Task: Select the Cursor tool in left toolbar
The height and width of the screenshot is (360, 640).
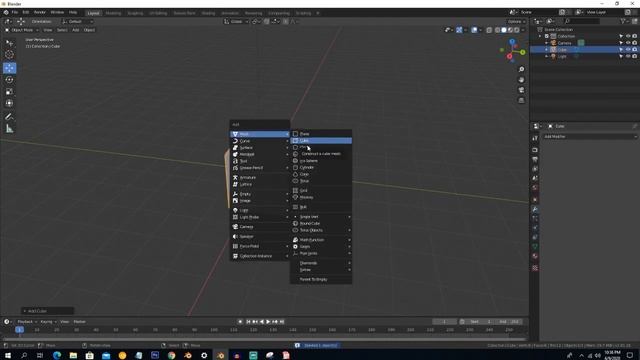Action: [x=9, y=55]
